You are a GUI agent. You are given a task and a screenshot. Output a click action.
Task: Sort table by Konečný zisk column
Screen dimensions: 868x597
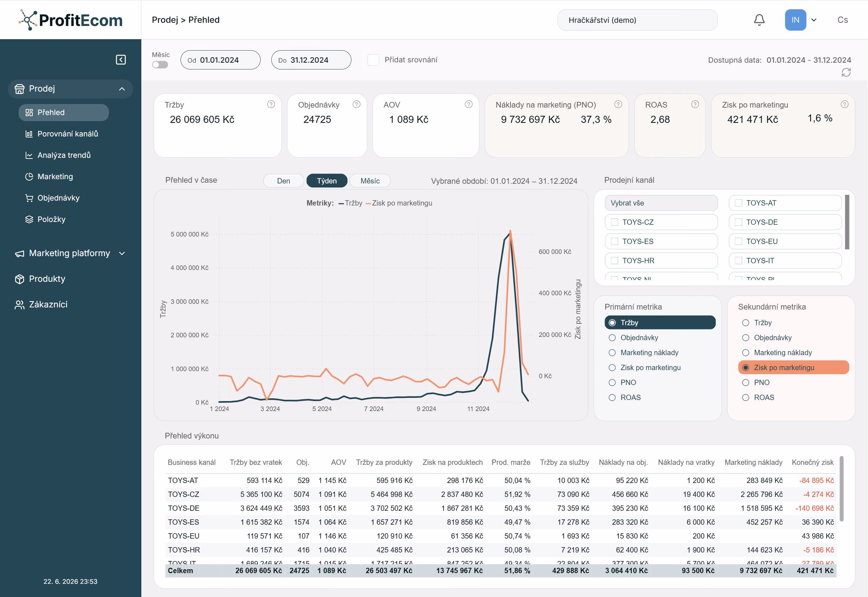click(812, 462)
